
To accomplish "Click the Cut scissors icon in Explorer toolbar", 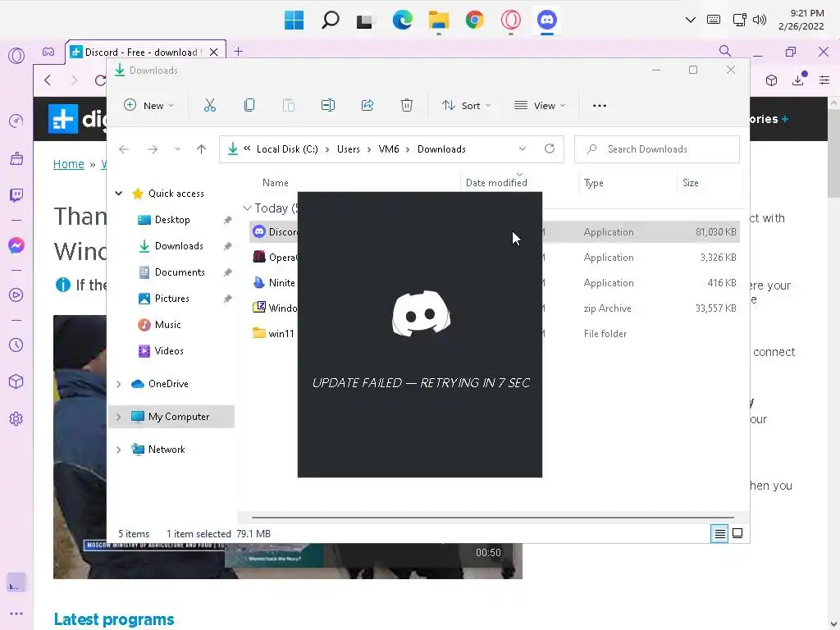I will pyautogui.click(x=209, y=106).
